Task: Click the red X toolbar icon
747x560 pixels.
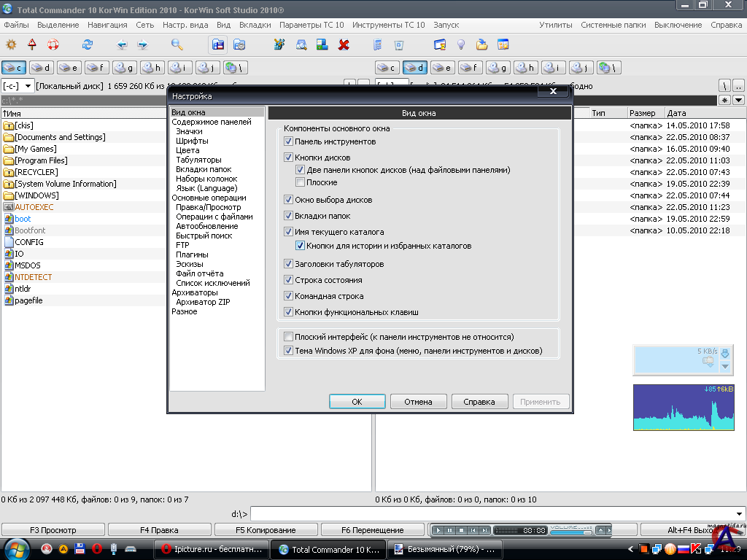Action: tap(344, 44)
